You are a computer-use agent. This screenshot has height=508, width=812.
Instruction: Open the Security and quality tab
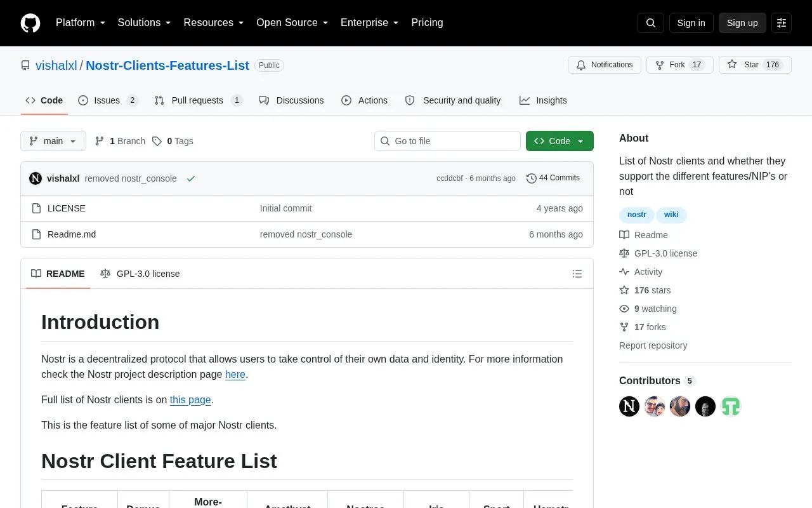click(x=453, y=100)
